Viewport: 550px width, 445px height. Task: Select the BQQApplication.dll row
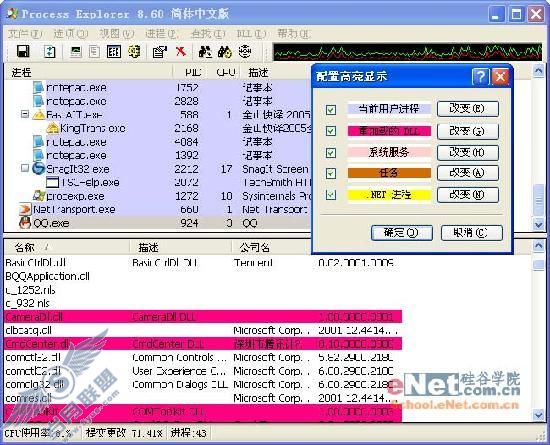203,276
